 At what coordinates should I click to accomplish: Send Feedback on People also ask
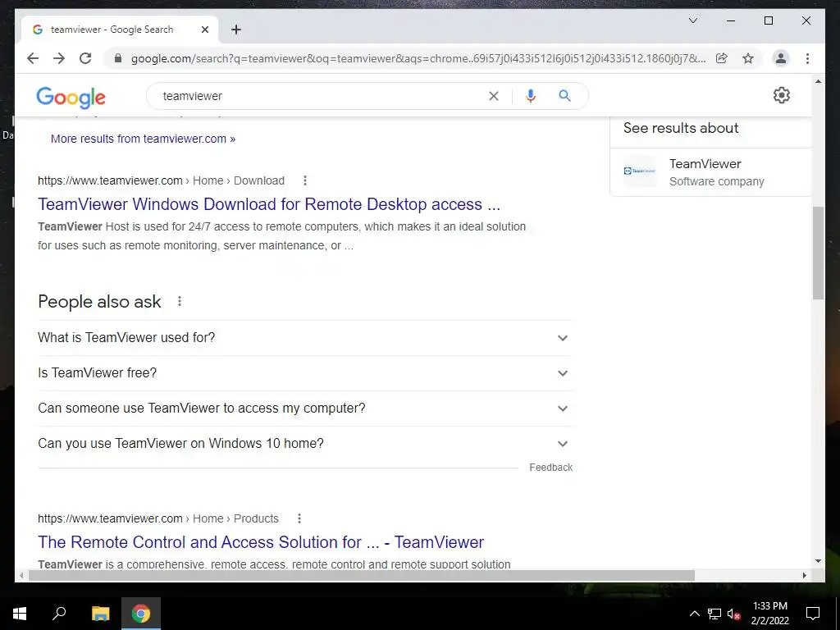point(550,467)
